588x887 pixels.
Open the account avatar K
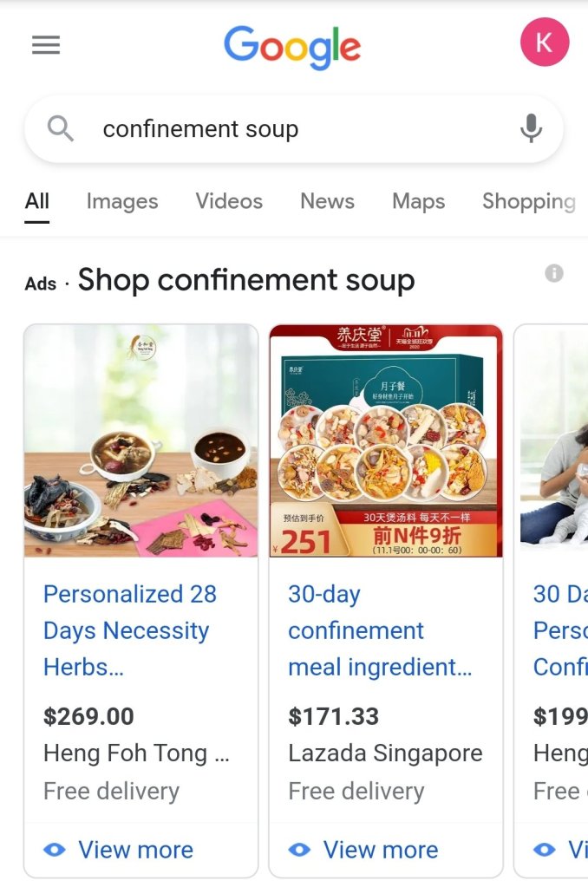pos(544,42)
